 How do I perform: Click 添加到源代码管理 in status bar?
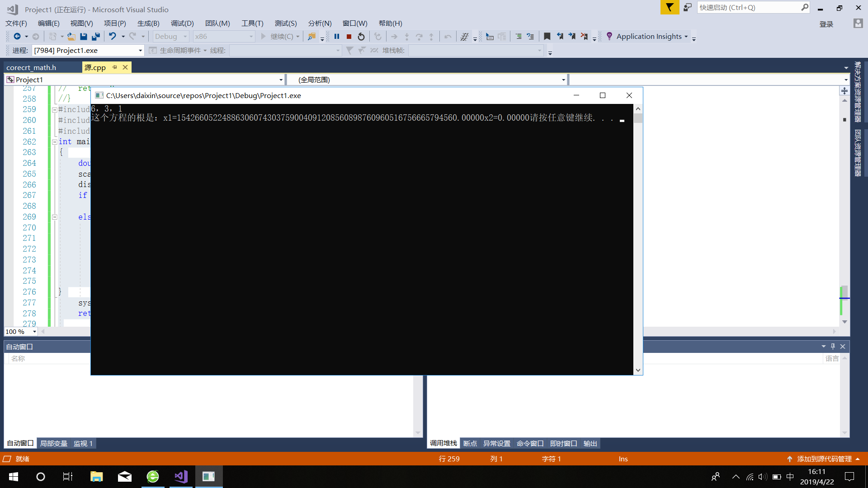coord(824,459)
